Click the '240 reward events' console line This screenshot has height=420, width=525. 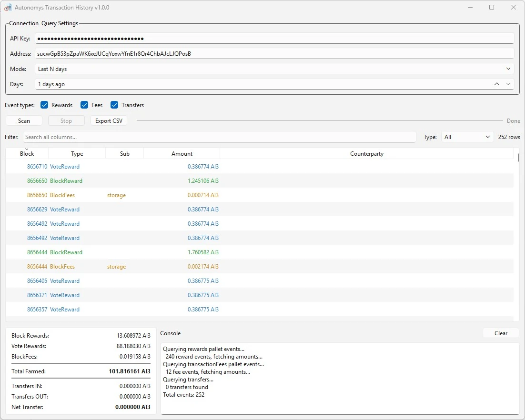[214, 357]
